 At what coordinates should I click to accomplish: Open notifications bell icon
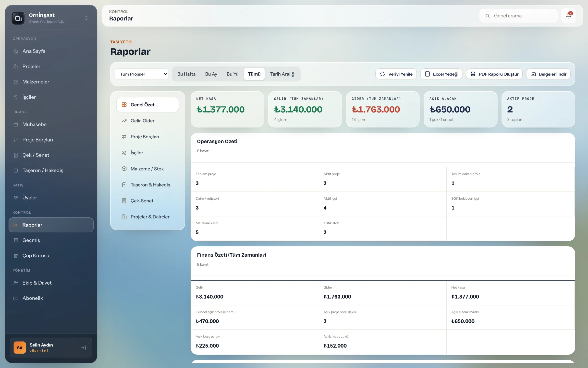coord(568,16)
